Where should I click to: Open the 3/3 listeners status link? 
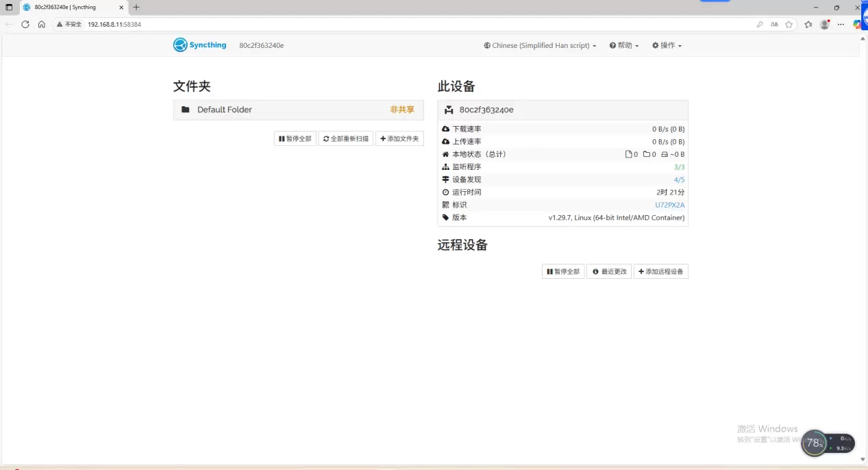[x=679, y=167]
